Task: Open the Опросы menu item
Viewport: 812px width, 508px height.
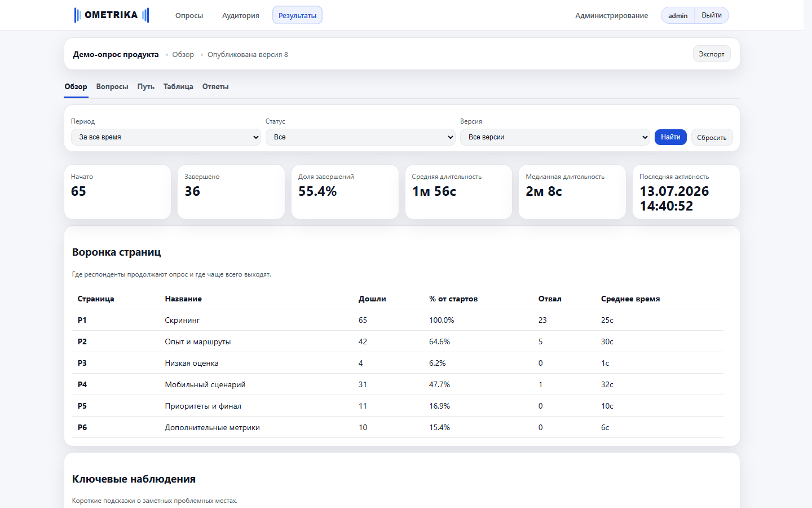Action: coord(189,15)
